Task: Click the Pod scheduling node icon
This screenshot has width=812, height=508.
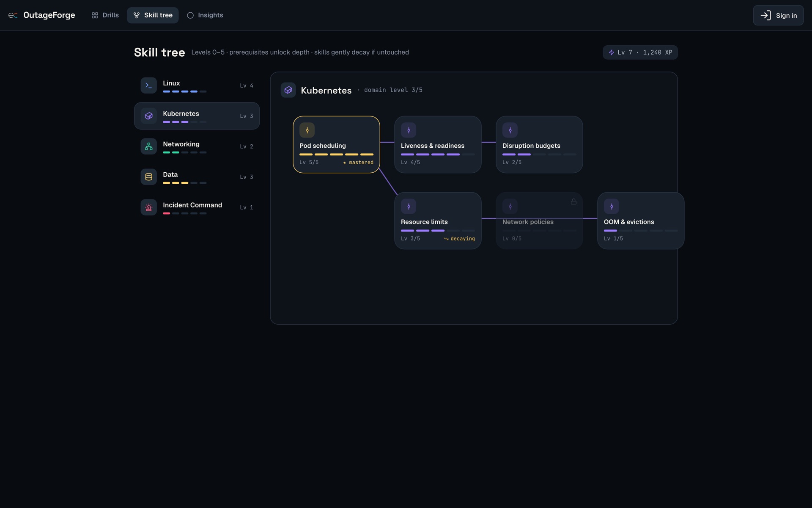Action: click(307, 130)
